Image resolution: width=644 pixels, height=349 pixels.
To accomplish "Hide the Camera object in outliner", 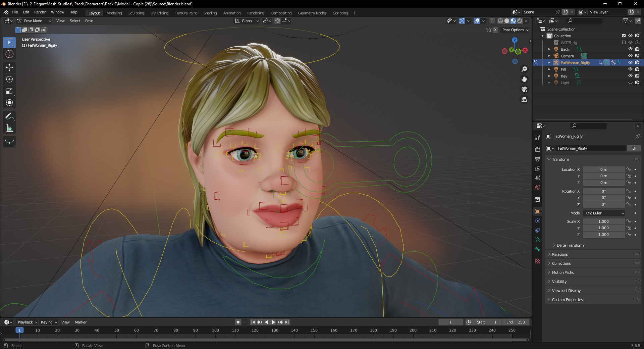I will click(630, 56).
